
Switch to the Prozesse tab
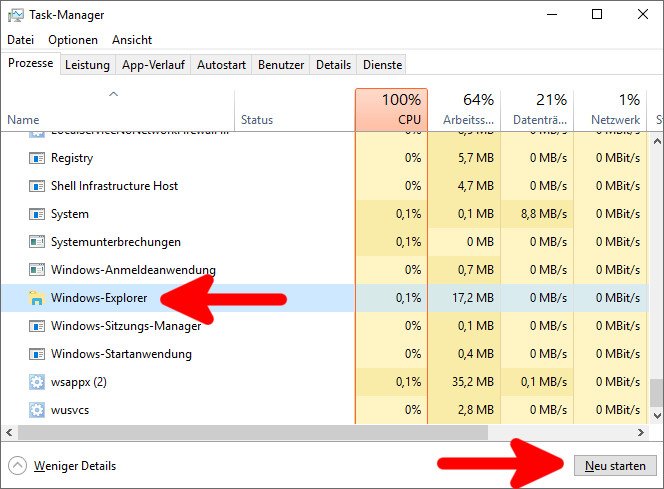(x=30, y=63)
